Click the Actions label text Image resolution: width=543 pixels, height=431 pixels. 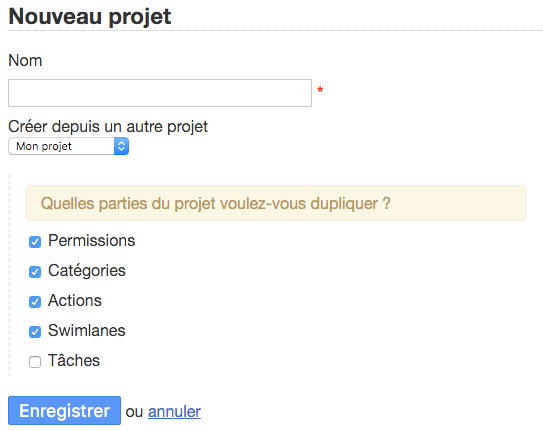point(75,300)
